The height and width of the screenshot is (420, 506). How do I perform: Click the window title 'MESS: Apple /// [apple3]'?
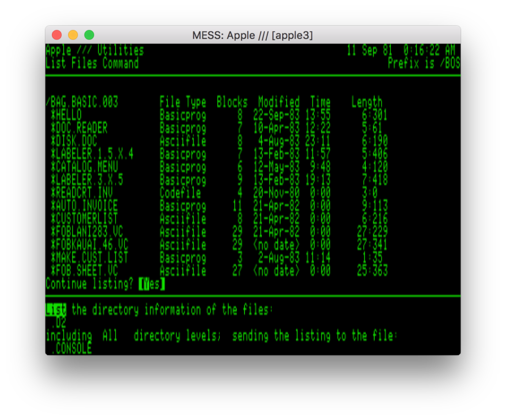tap(253, 35)
